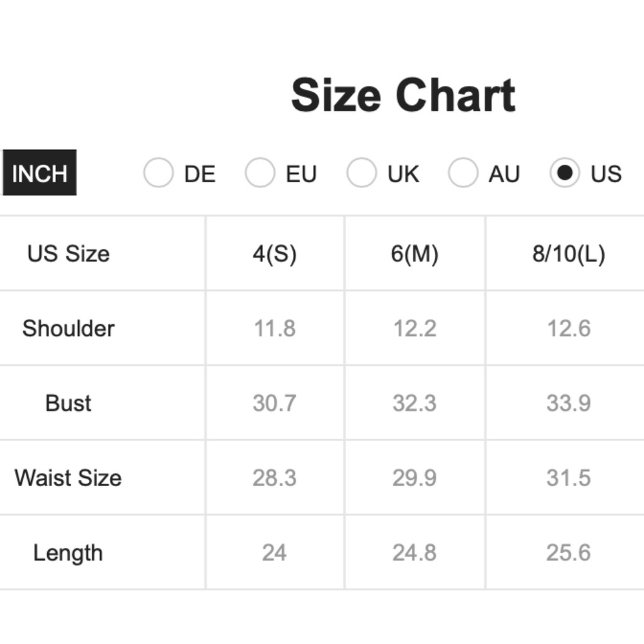Choose the UK sizing option
Viewport: 644px width, 644px height.
pyautogui.click(x=361, y=173)
